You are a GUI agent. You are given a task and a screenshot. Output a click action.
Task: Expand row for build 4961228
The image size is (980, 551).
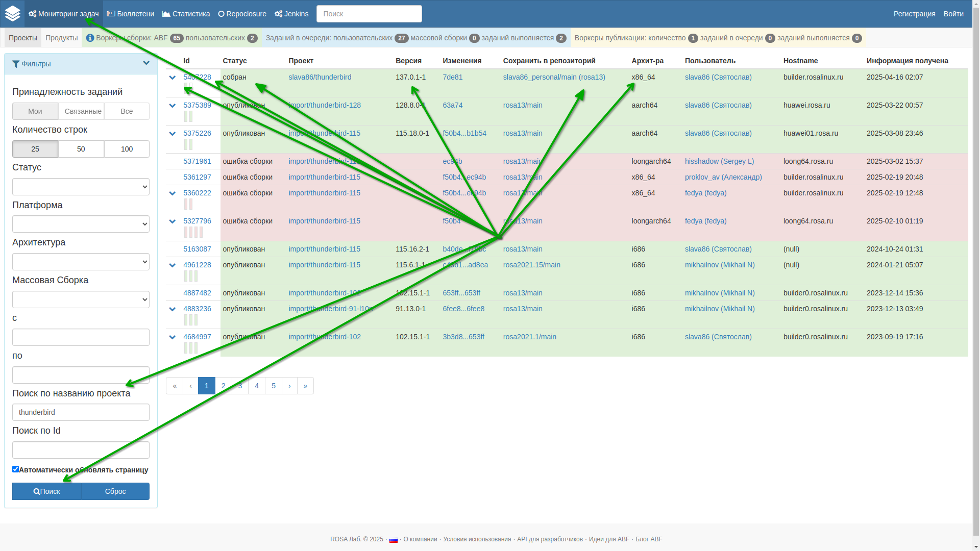172,265
